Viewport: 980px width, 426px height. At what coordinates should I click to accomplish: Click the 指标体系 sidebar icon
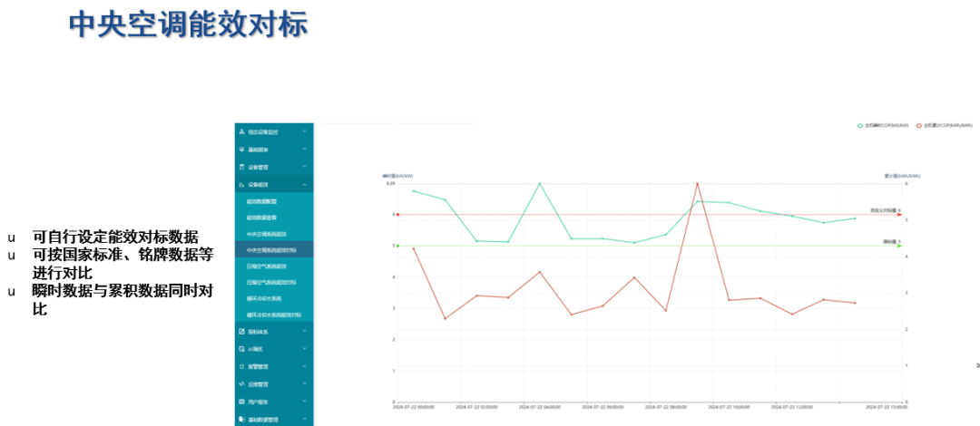tap(241, 332)
